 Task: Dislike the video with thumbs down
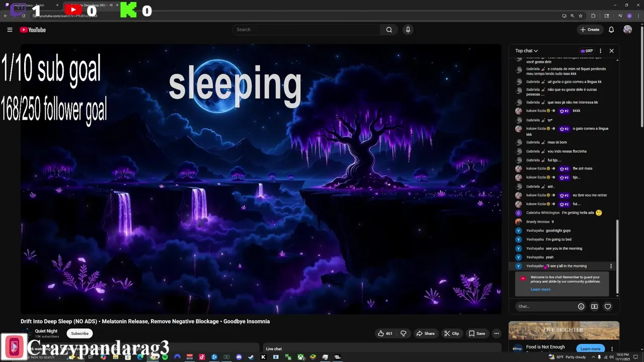[x=403, y=333]
